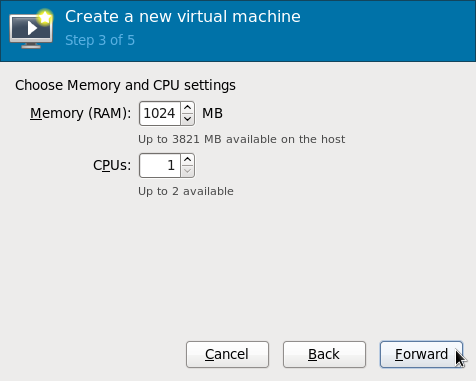Focus the Memory (RAM) value field
This screenshot has width=476, height=381.
point(160,113)
